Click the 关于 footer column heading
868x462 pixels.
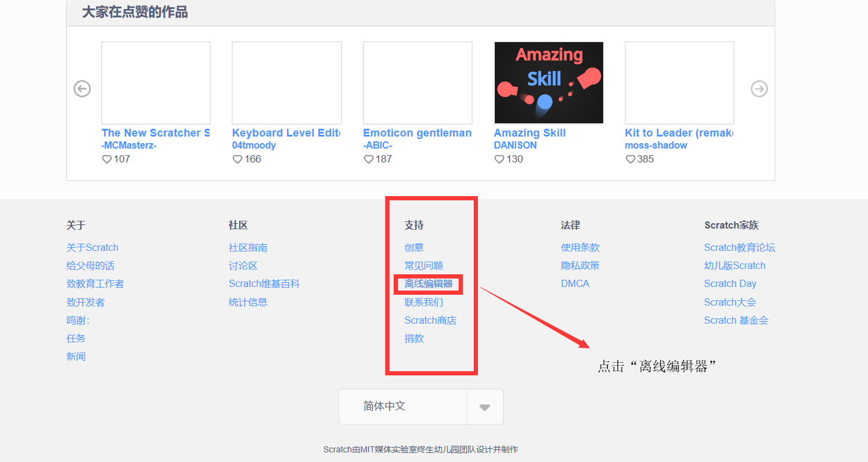point(76,226)
